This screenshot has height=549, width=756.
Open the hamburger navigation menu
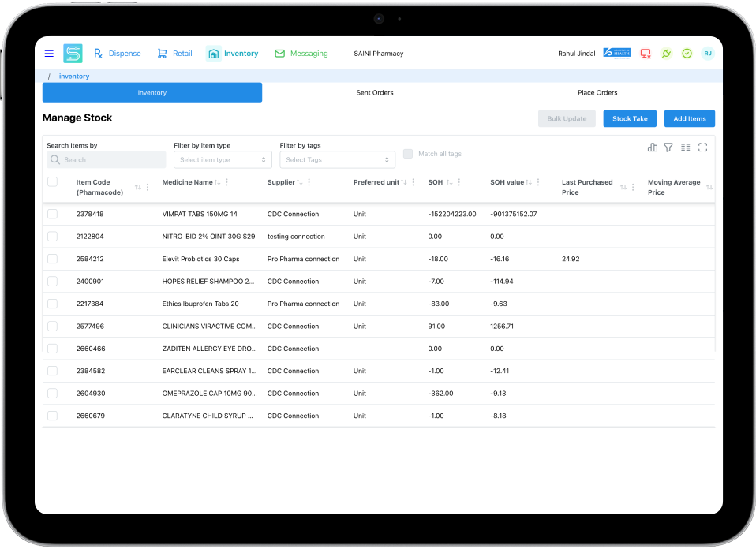(49, 54)
